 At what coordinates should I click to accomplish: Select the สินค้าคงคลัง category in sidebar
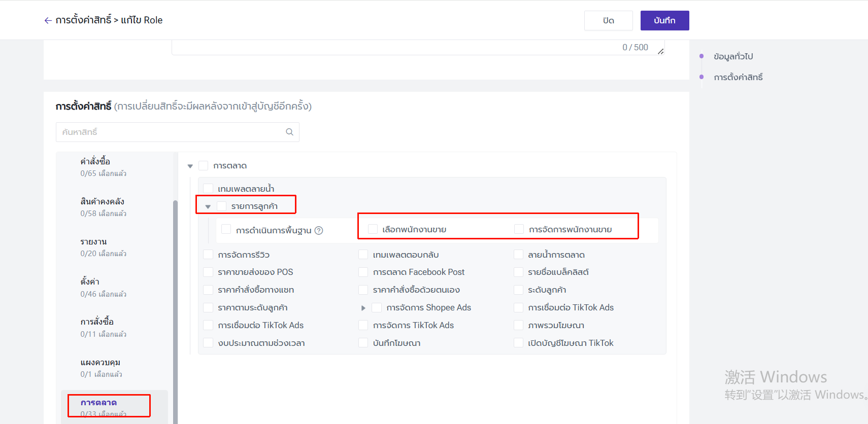point(102,202)
